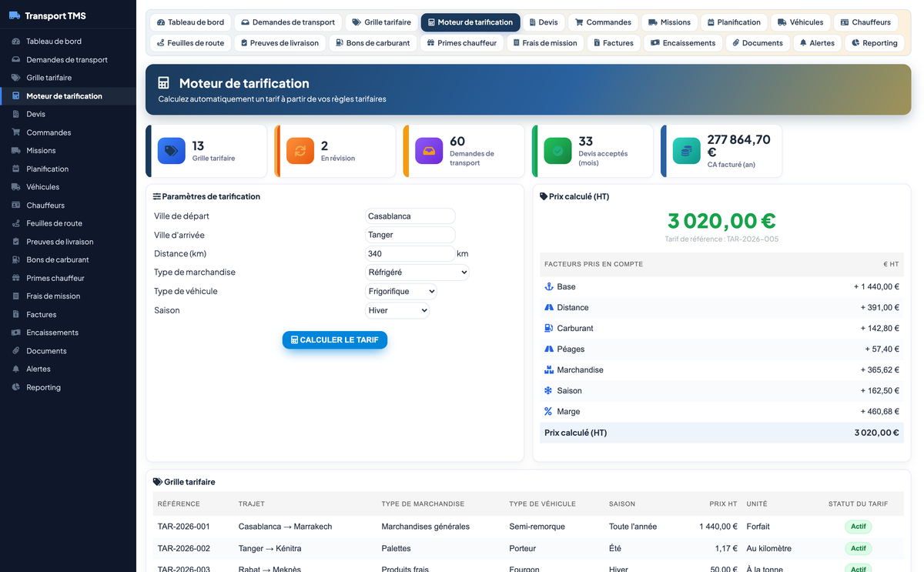Image resolution: width=924 pixels, height=572 pixels.
Task: Click the tag icon in Prix calculé (HT) heading
Action: coord(544,196)
